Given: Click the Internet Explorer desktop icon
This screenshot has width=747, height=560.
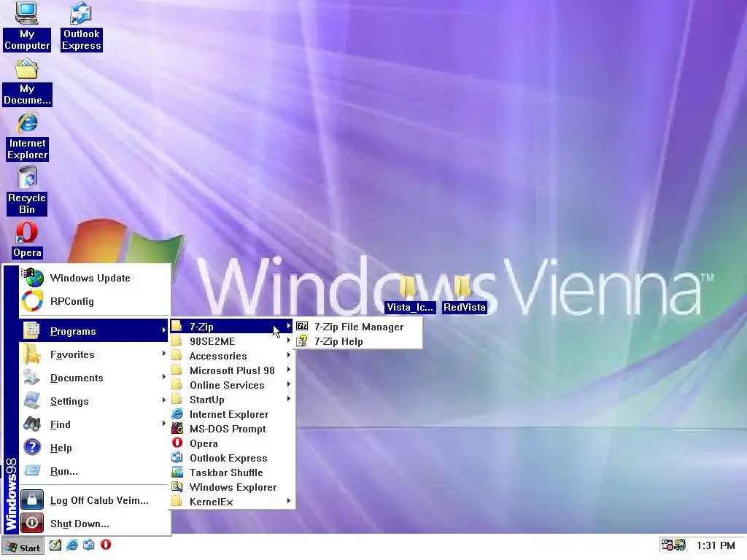Looking at the screenshot, I should (27, 136).
